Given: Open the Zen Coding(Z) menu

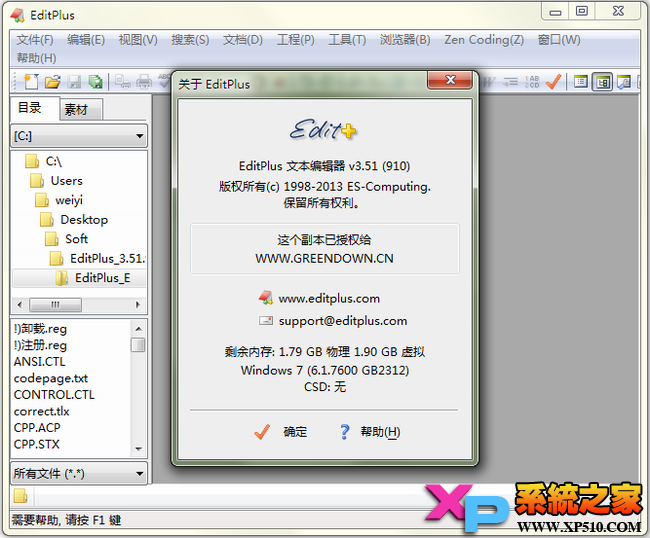Looking at the screenshot, I should [x=484, y=40].
